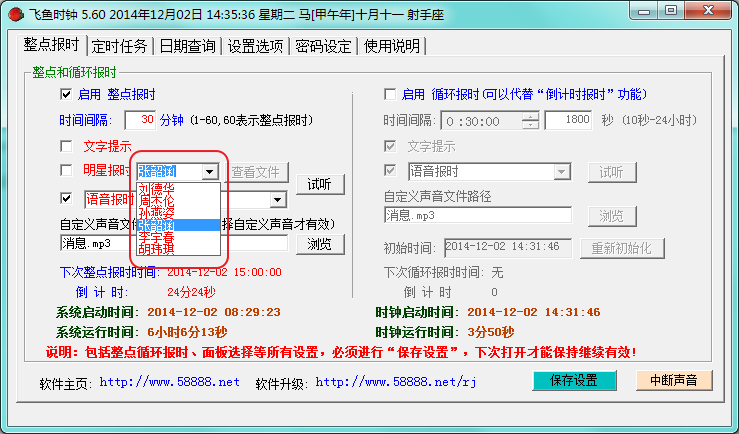Open the right 语音报时 combo box arrow

coord(561,172)
